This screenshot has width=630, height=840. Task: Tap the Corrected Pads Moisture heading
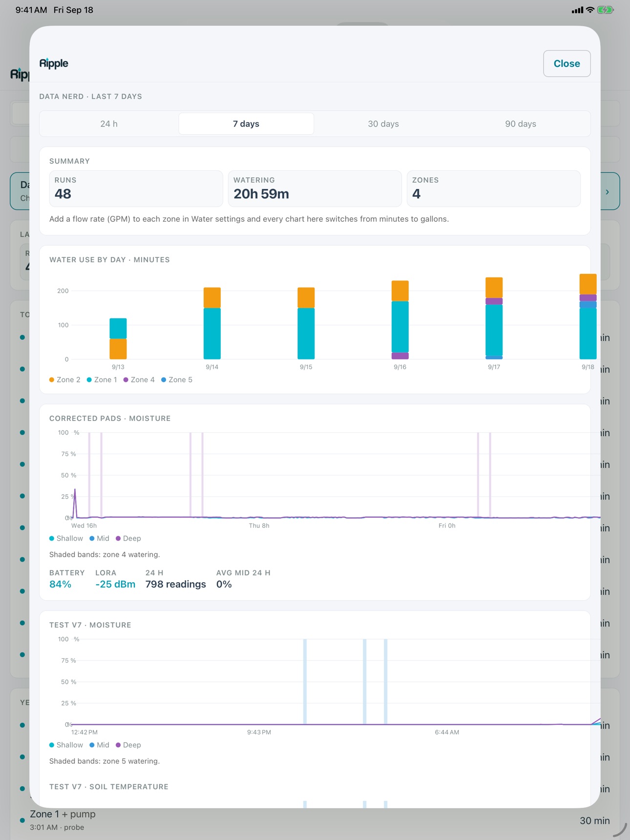(110, 418)
